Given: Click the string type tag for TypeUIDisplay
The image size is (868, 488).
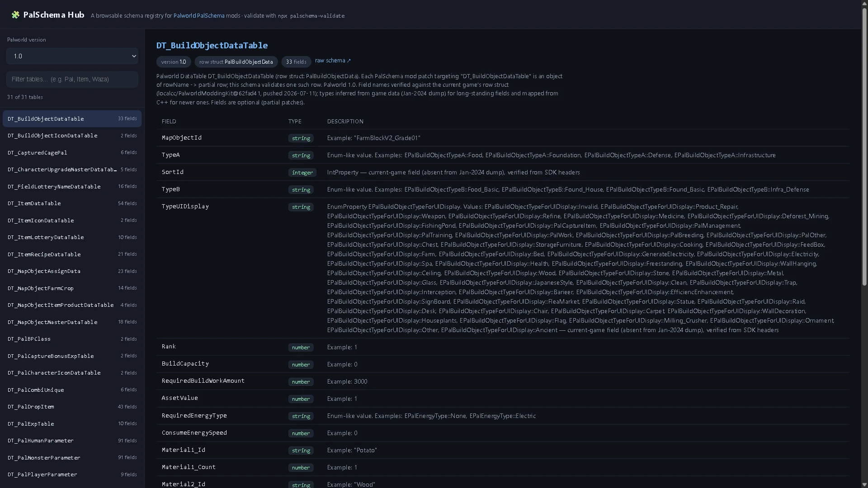Looking at the screenshot, I should click(301, 207).
